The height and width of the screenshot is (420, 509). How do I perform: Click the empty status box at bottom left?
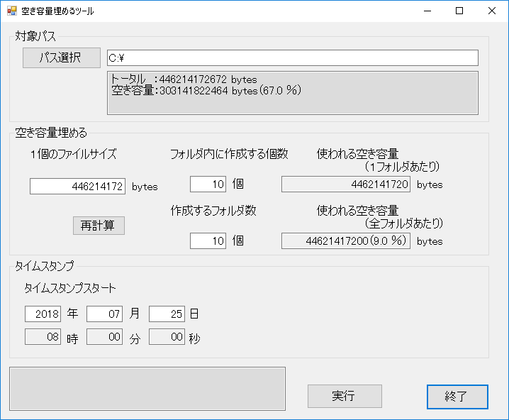pyautogui.click(x=147, y=388)
